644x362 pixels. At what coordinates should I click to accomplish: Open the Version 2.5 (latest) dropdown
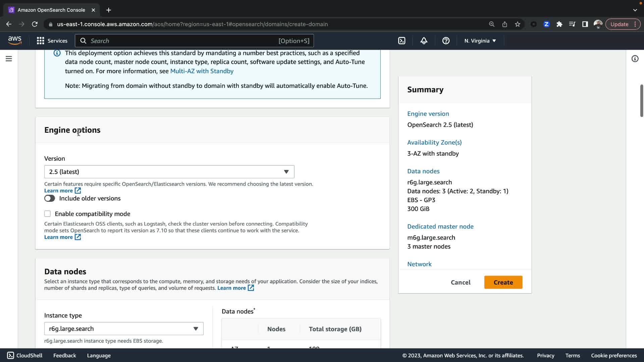tap(169, 172)
